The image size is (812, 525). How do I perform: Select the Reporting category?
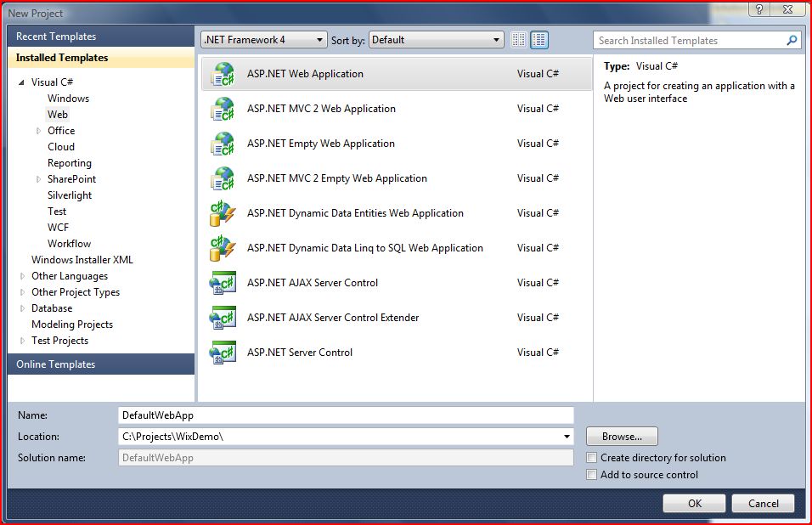point(70,163)
